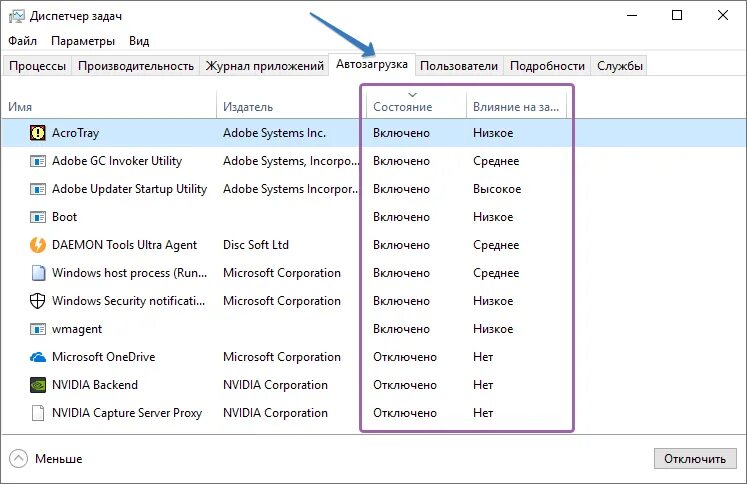The width and height of the screenshot is (747, 484).
Task: Click the NVIDIA Capture Server Proxy icon
Action: tap(38, 413)
